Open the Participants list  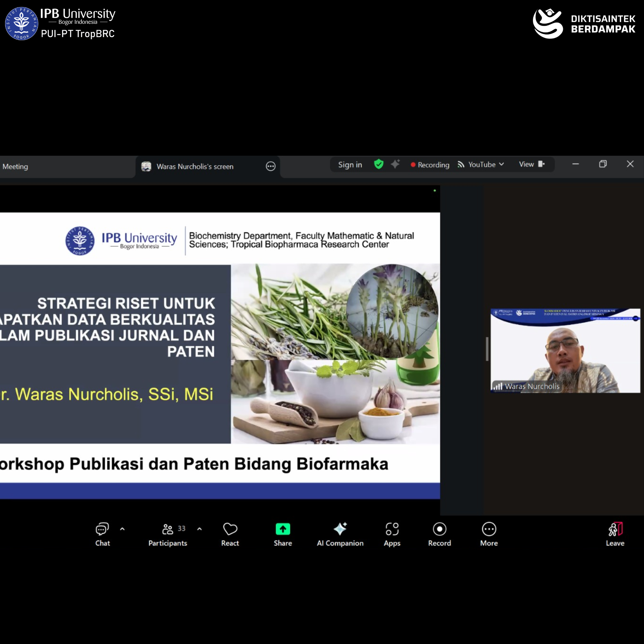click(x=168, y=534)
